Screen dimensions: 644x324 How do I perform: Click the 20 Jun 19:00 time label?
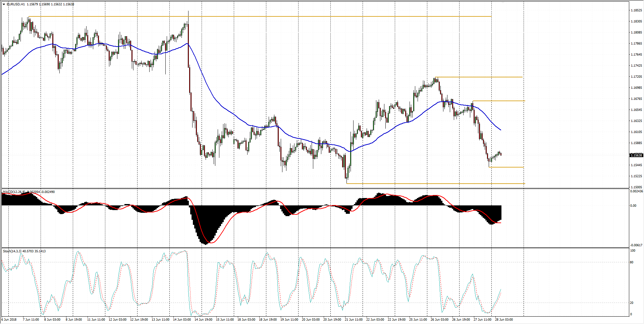[332, 320]
